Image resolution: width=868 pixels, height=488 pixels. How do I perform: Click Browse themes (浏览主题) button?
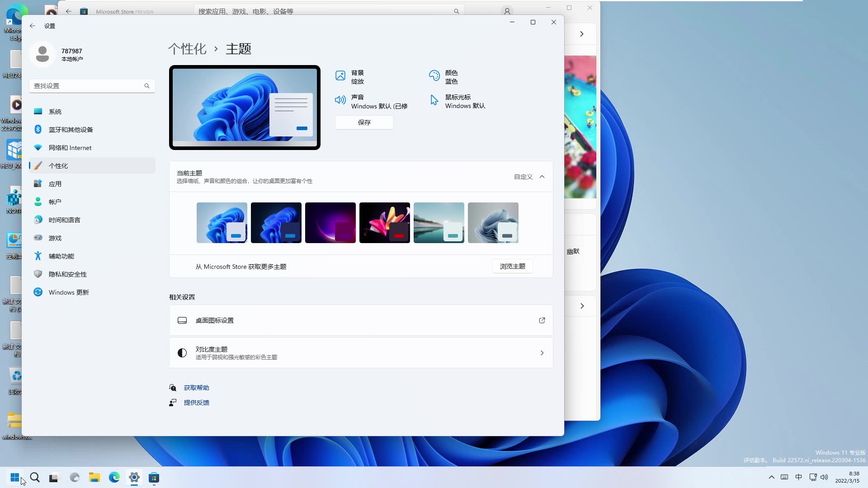click(512, 266)
